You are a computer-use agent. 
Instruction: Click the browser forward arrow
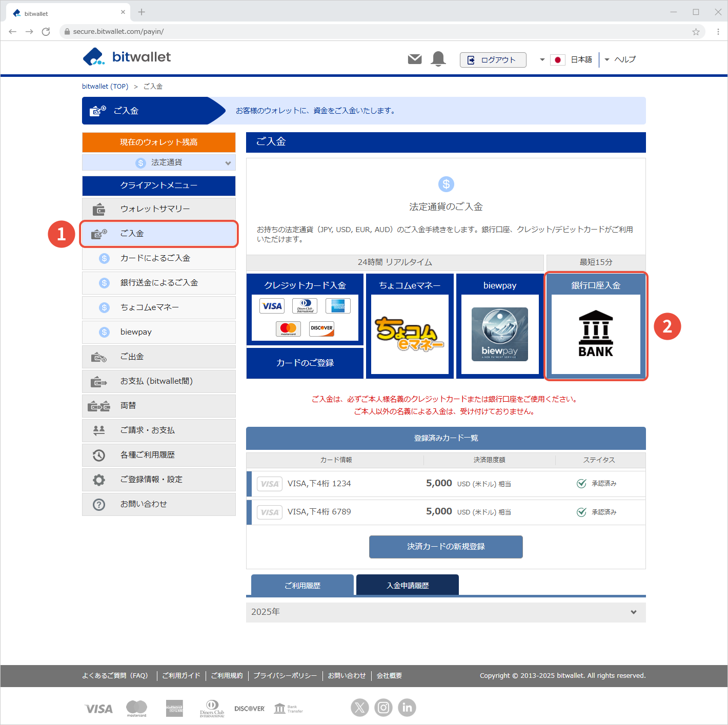pos(29,32)
